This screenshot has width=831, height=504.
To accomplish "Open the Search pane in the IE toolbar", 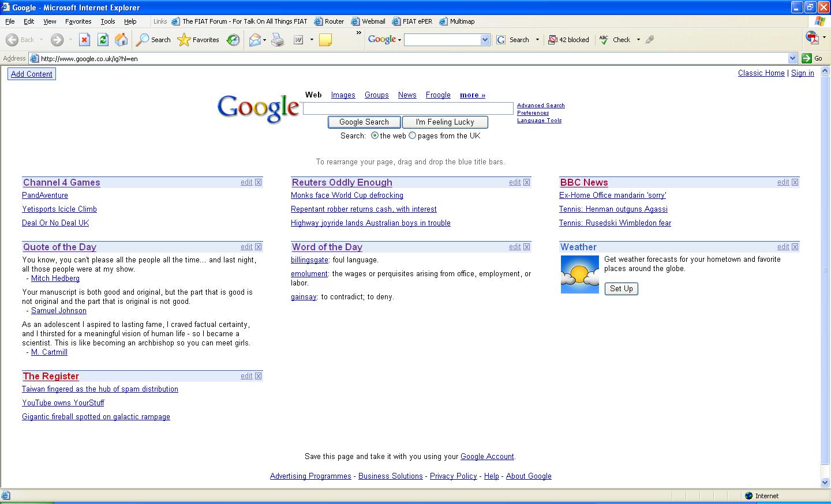I will pyautogui.click(x=154, y=40).
